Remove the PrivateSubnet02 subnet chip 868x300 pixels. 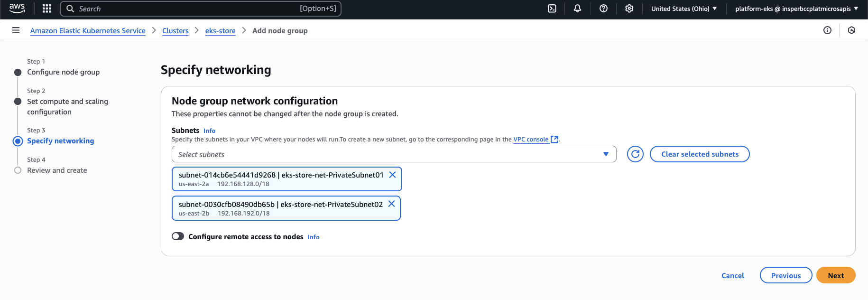pyautogui.click(x=391, y=204)
